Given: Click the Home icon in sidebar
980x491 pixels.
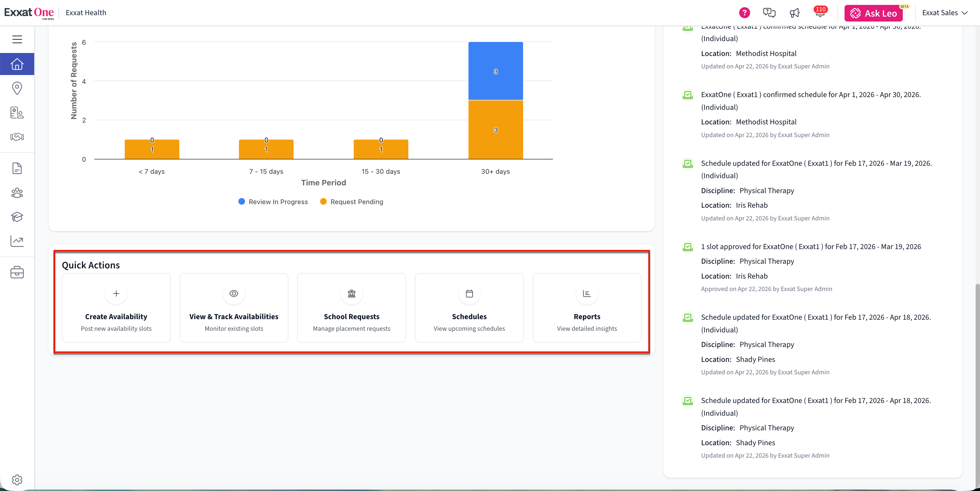Looking at the screenshot, I should tap(17, 64).
